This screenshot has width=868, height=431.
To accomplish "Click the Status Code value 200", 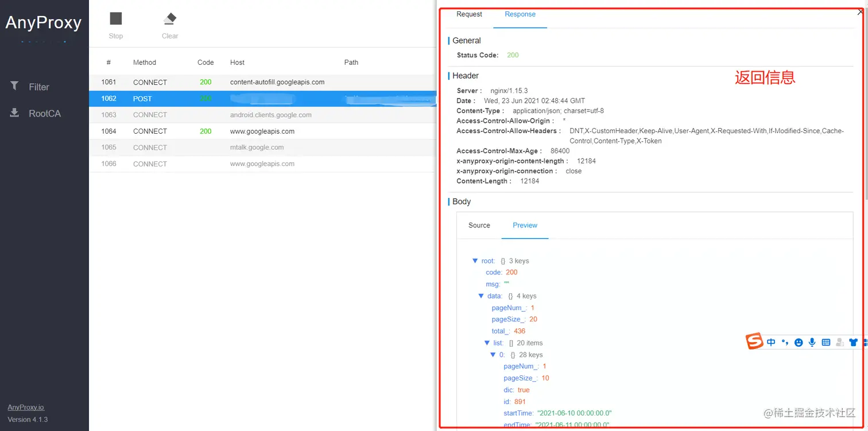I will [x=513, y=55].
